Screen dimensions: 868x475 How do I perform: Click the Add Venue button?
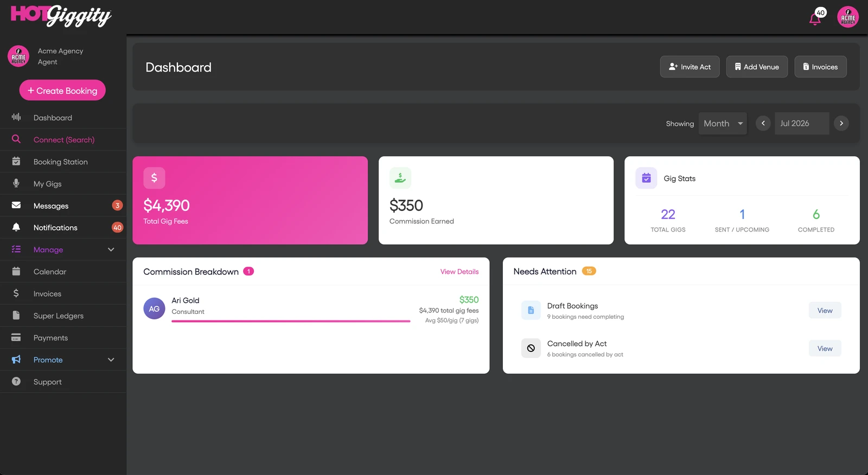tap(757, 67)
